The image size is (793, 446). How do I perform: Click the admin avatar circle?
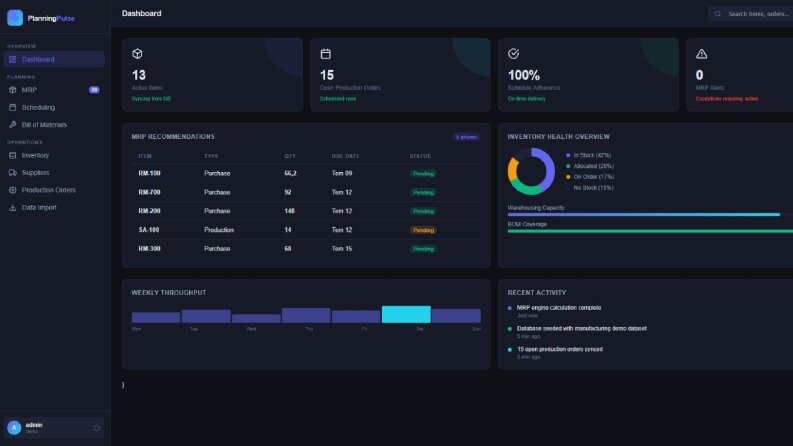[x=14, y=428]
